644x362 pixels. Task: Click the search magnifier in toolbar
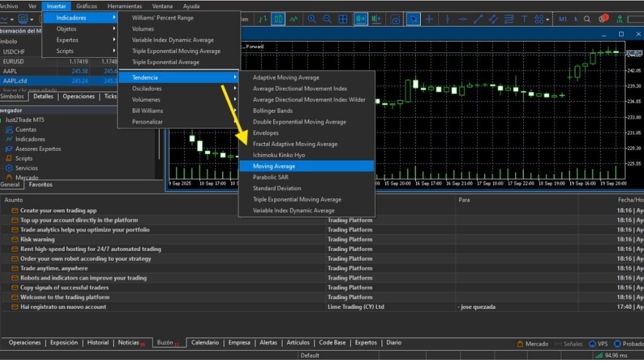(x=587, y=19)
